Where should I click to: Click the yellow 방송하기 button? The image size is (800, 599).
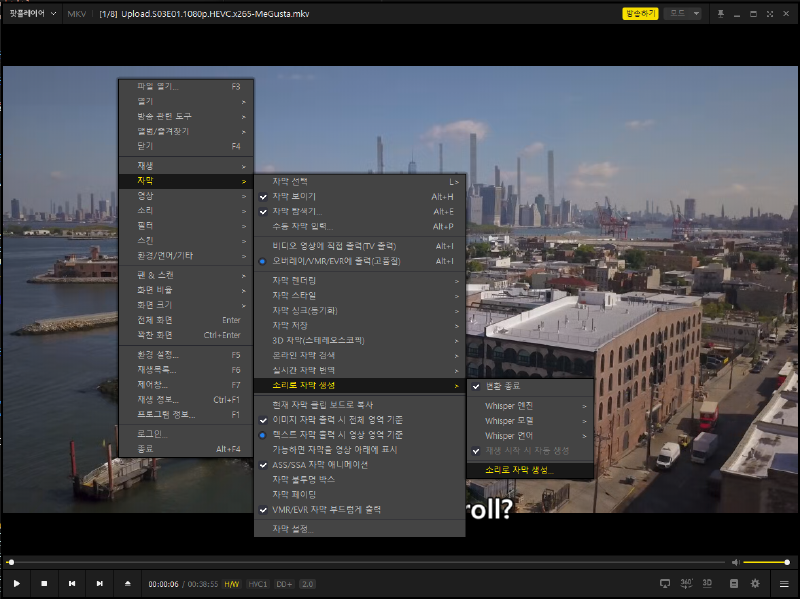pyautogui.click(x=638, y=13)
